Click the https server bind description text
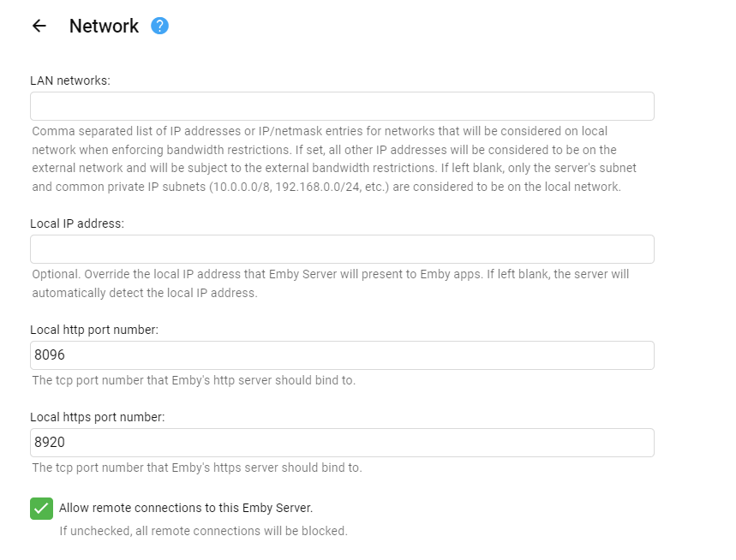The height and width of the screenshot is (560, 736). (x=197, y=468)
